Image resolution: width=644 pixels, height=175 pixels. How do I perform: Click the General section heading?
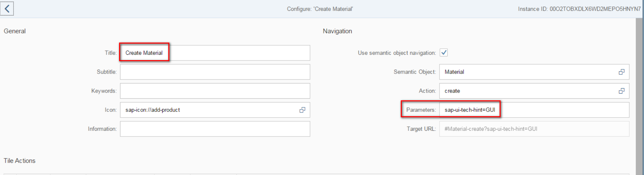tap(15, 31)
